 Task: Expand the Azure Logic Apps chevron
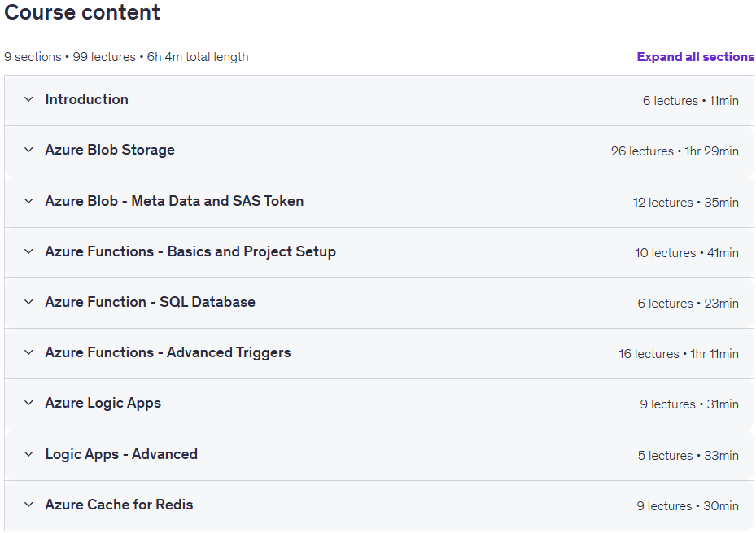[29, 403]
